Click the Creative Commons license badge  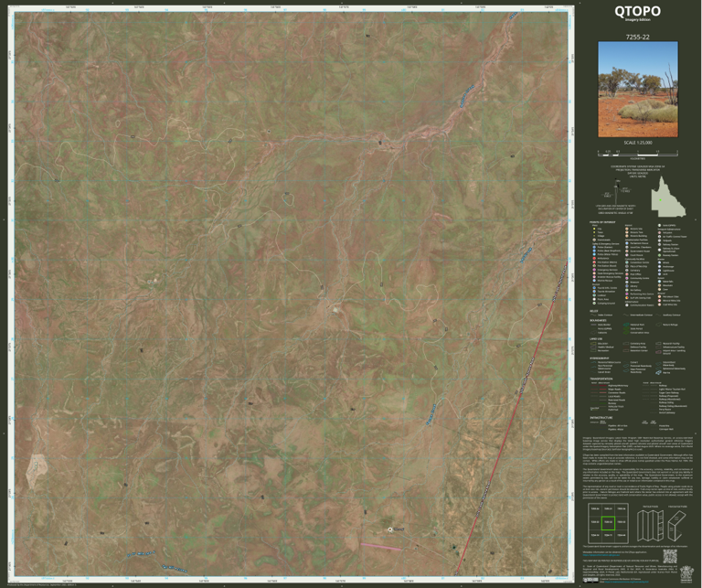[x=590, y=581]
